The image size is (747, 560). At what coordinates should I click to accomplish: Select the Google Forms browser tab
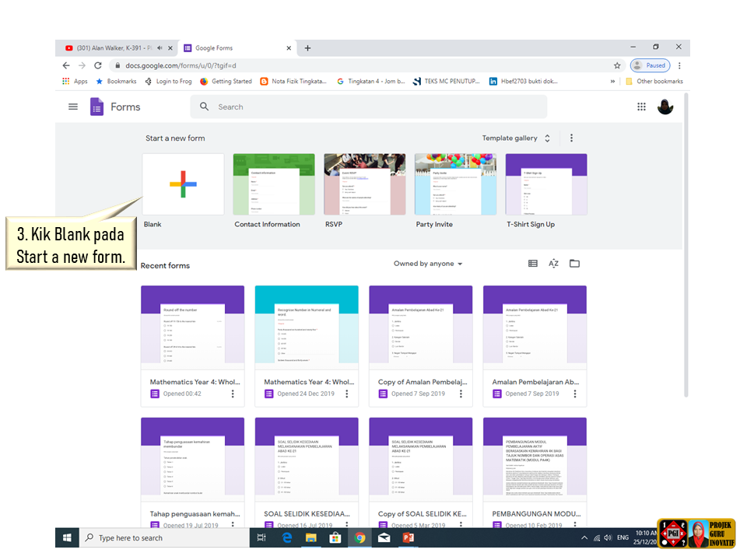point(237,47)
